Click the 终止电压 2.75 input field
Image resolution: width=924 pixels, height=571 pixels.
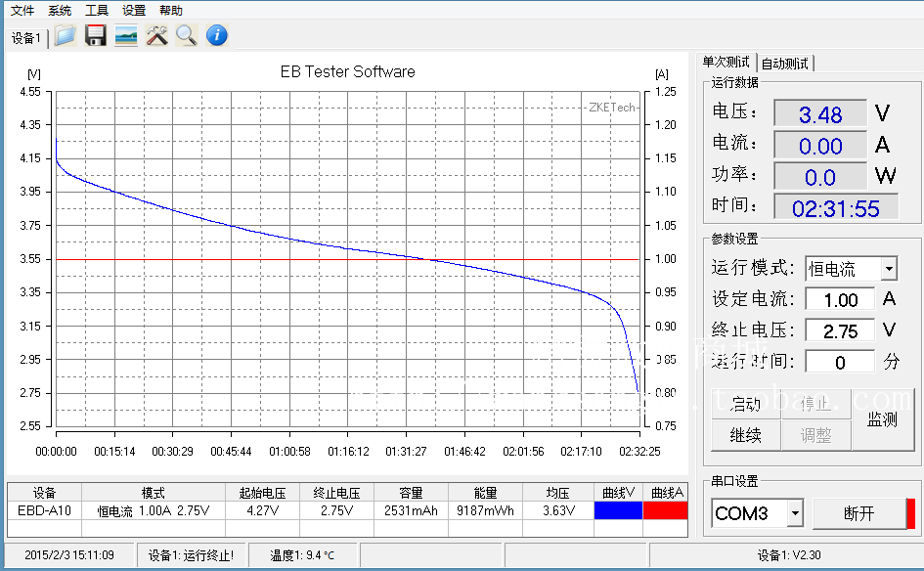point(840,331)
